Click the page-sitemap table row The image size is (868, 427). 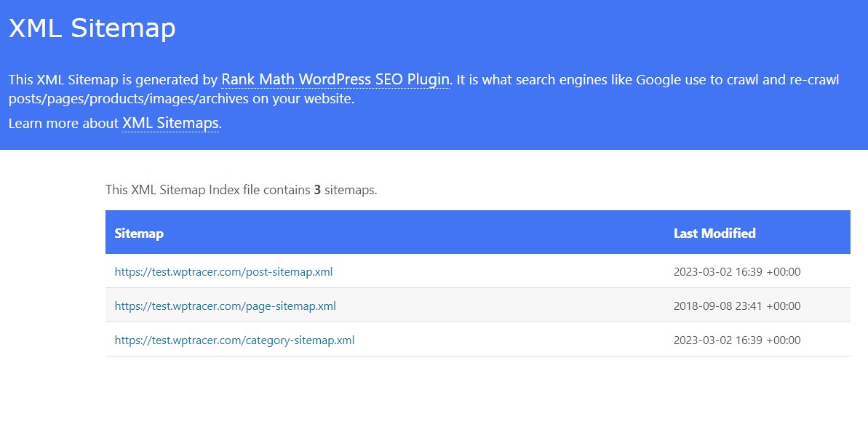tap(477, 306)
